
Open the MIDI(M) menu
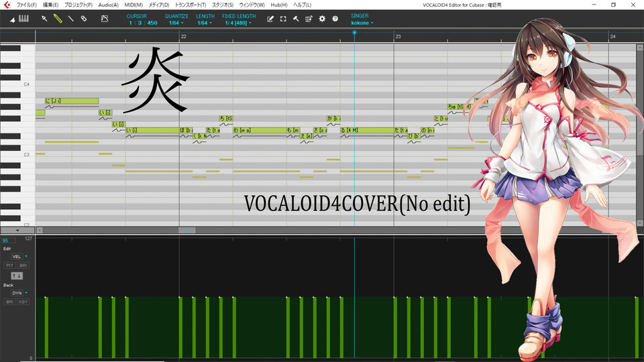coord(133,5)
